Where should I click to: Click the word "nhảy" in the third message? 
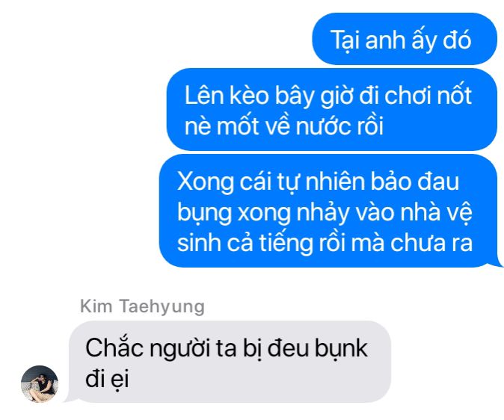(x=323, y=213)
